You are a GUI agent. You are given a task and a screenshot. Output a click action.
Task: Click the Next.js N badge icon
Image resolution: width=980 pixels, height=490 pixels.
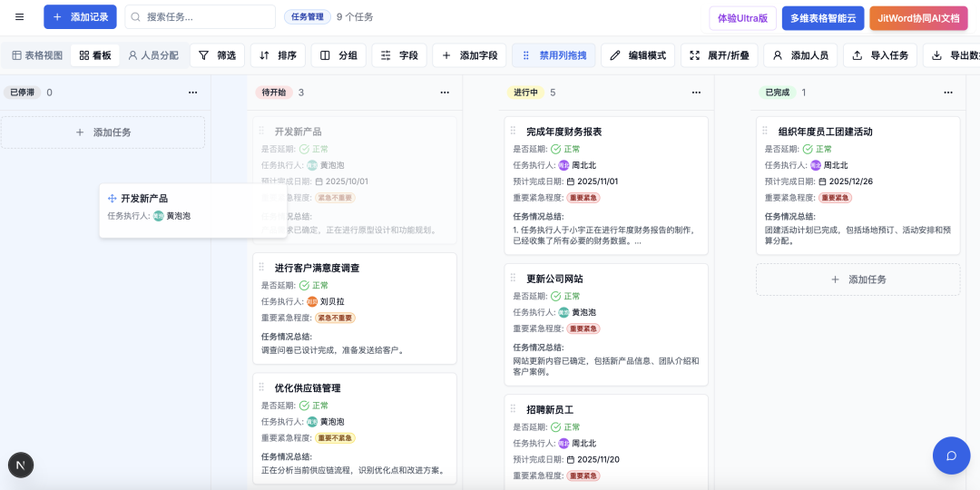pyautogui.click(x=21, y=465)
